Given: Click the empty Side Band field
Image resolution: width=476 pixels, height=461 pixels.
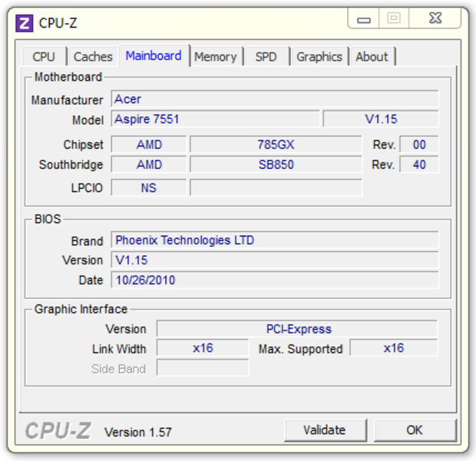Looking at the screenshot, I should pos(203,368).
